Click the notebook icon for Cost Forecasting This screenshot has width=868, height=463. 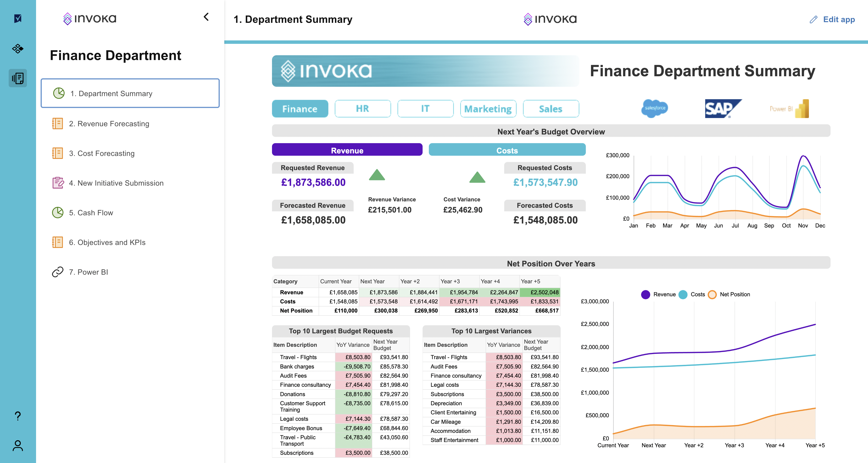[x=58, y=153]
